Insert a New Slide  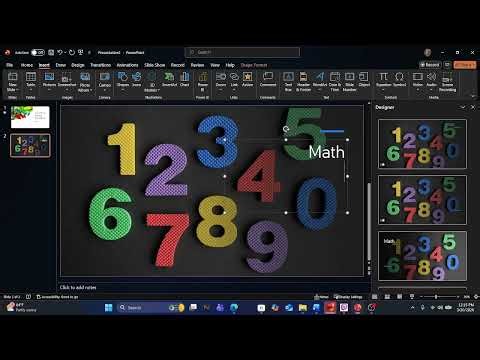13,82
